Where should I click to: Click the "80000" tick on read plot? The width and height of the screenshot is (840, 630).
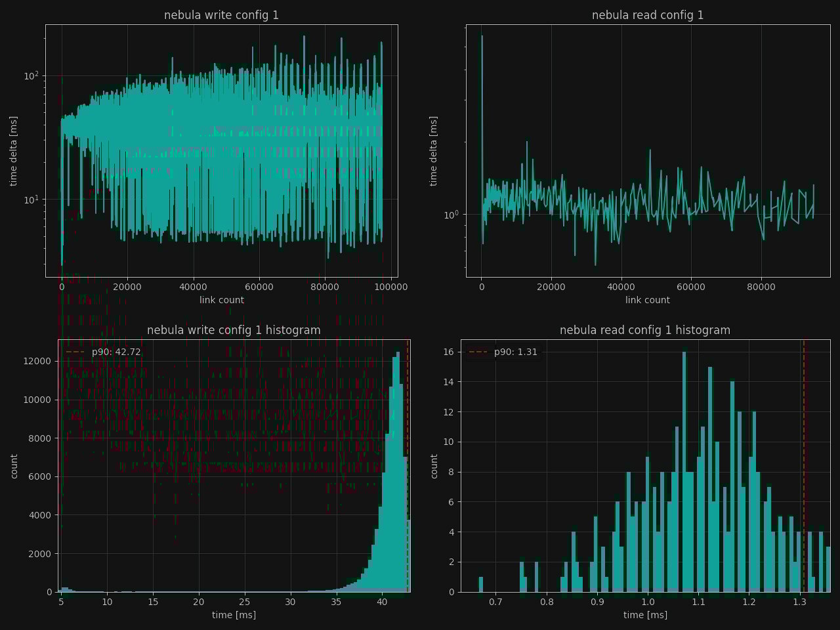[x=761, y=287]
